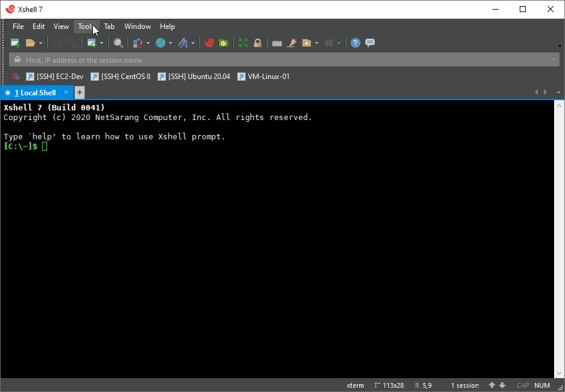The image size is (565, 392).
Task: Click the [C:\~]$ terminal prompt
Action: pyautogui.click(x=21, y=147)
